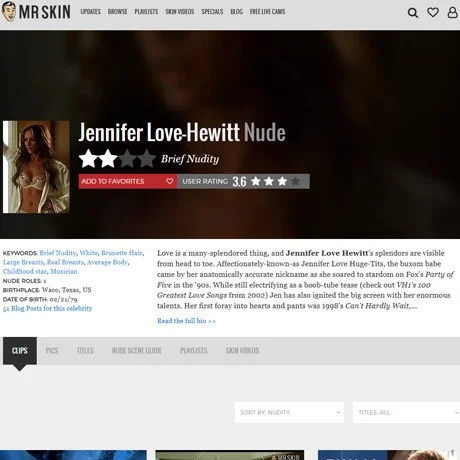Open Skin Videos in top navigation
The width and height of the screenshot is (460, 460).
tap(180, 12)
